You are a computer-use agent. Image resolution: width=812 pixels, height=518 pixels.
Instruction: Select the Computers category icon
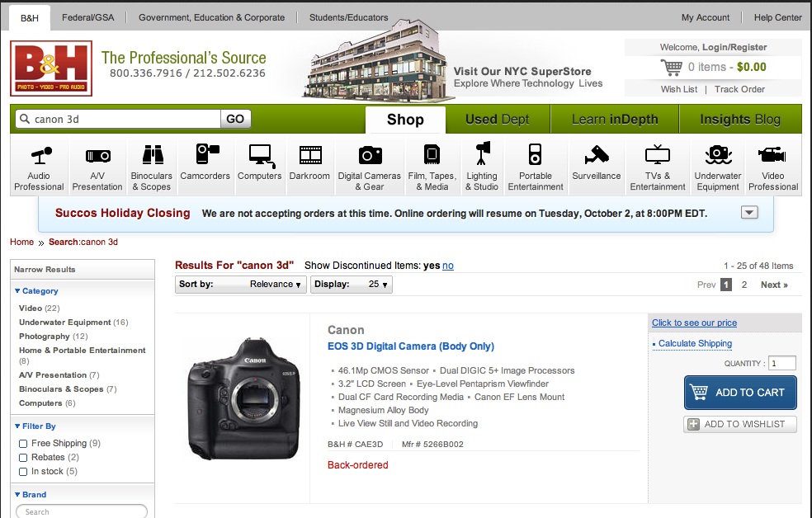(x=262, y=156)
